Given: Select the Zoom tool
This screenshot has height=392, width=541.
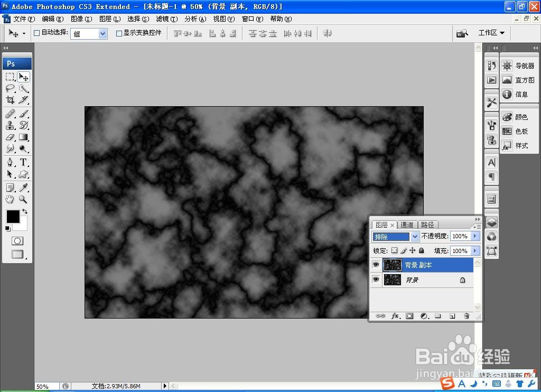Looking at the screenshot, I should point(23,199).
